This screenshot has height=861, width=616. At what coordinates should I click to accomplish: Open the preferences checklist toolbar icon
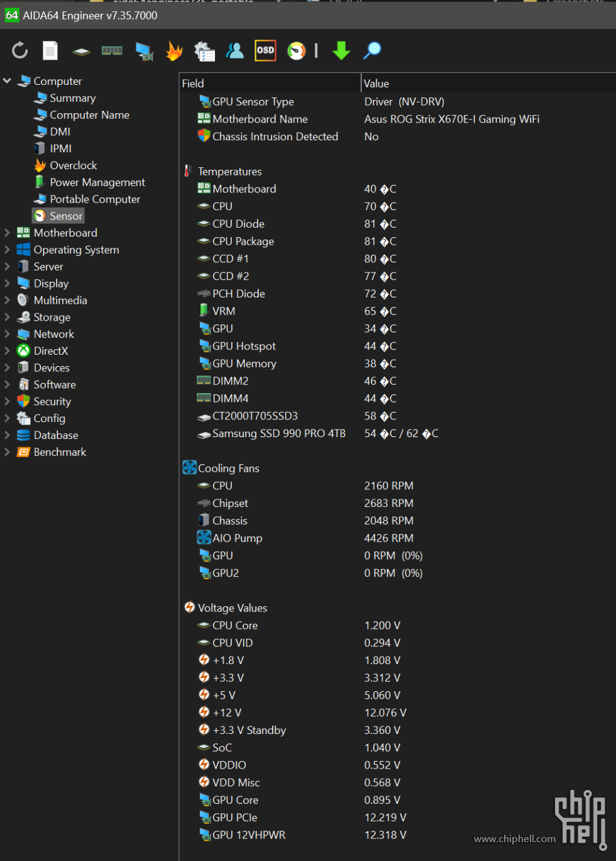coord(204,51)
